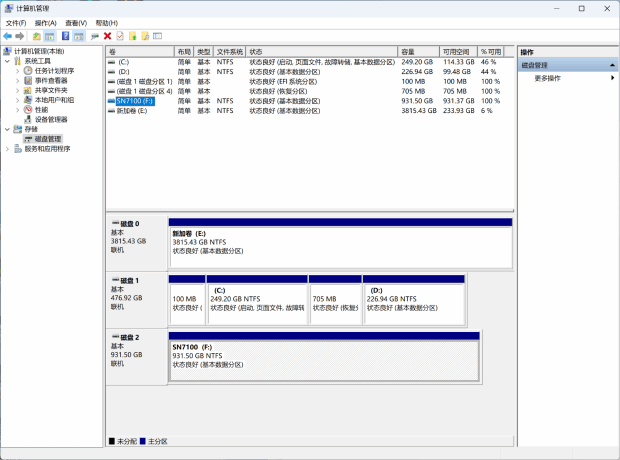
Task: Sort by the 容量 column header
Action: 419,52
